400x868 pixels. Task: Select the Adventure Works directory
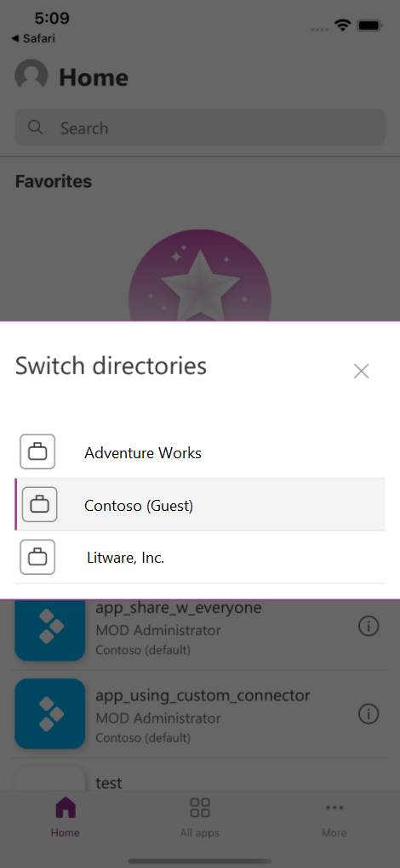(200, 452)
